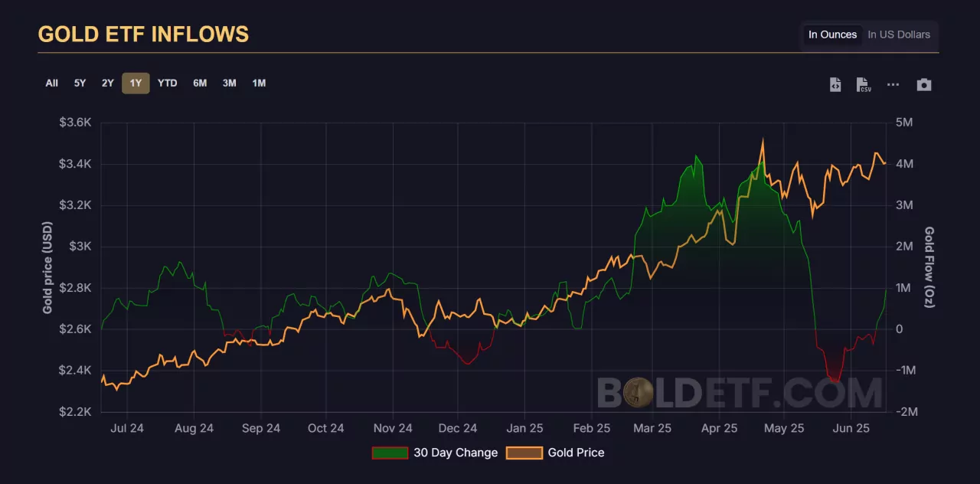Open the In US Dollars view selector
980x484 pixels.
point(900,34)
